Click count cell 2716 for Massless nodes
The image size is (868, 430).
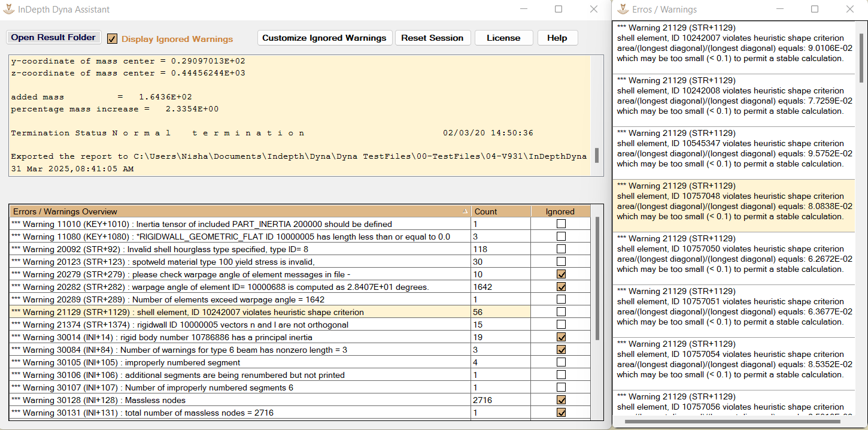(501, 400)
